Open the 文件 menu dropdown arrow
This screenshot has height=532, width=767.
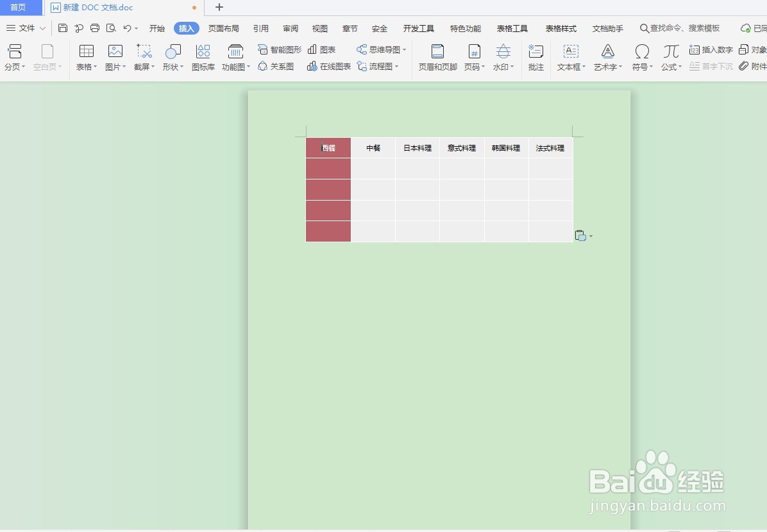42,28
